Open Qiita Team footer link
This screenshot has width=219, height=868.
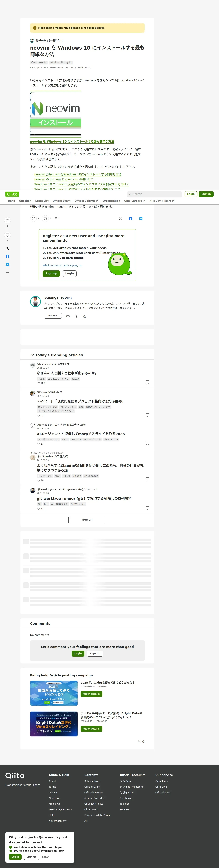(x=162, y=781)
